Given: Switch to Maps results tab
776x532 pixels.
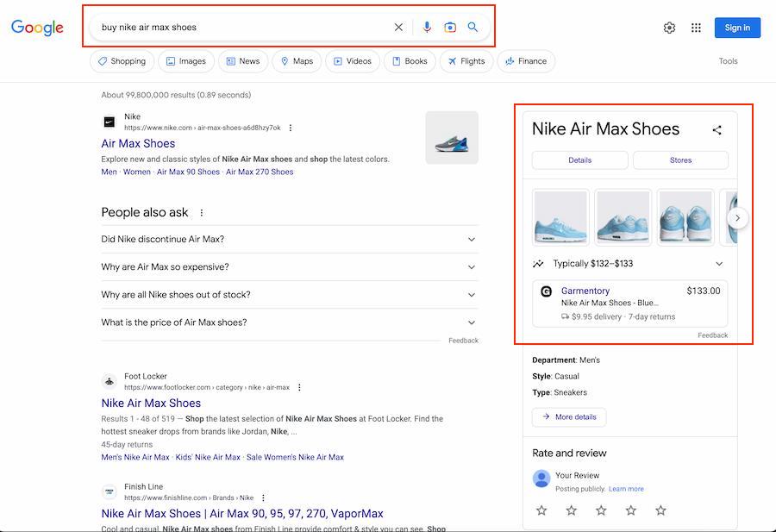Looking at the screenshot, I should coord(297,61).
